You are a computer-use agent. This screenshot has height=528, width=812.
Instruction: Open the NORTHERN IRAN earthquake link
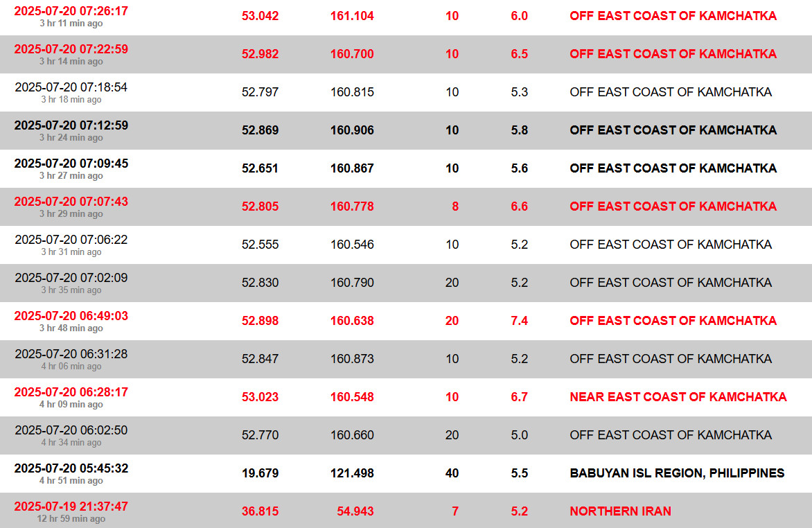point(620,511)
